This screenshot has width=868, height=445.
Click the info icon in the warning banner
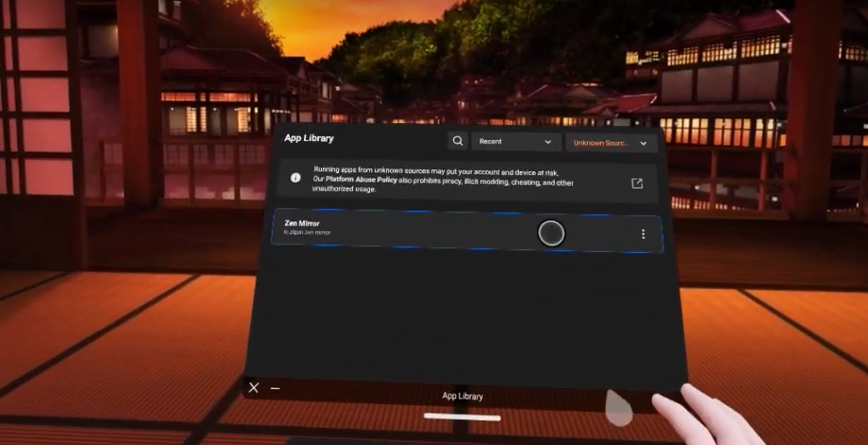[x=295, y=177]
